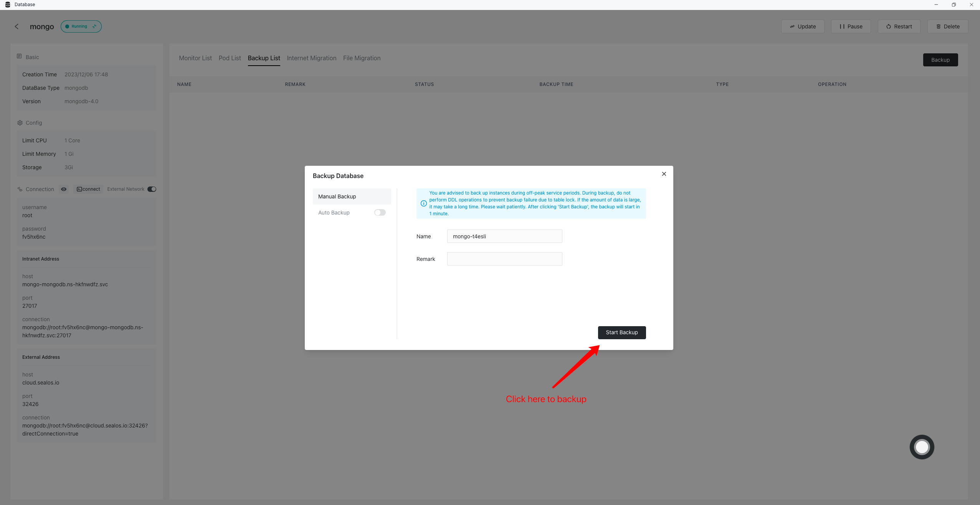980x505 pixels.
Task: Show connection password with eye icon
Action: (x=64, y=189)
